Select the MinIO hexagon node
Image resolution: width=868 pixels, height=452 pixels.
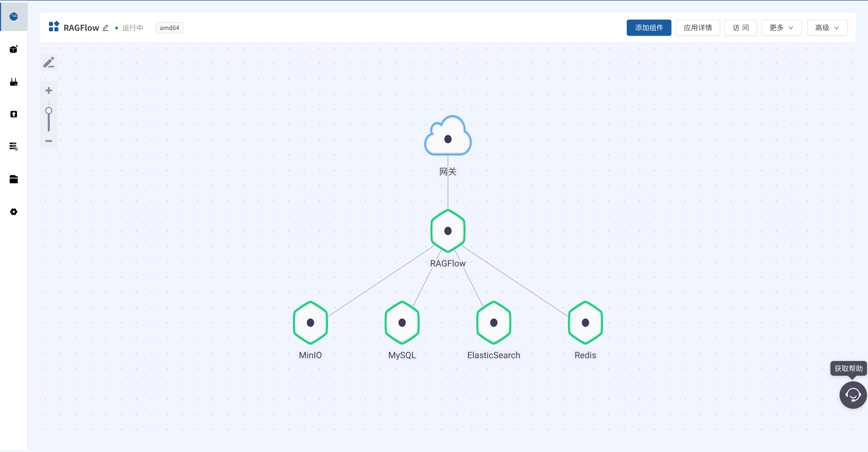click(x=310, y=322)
